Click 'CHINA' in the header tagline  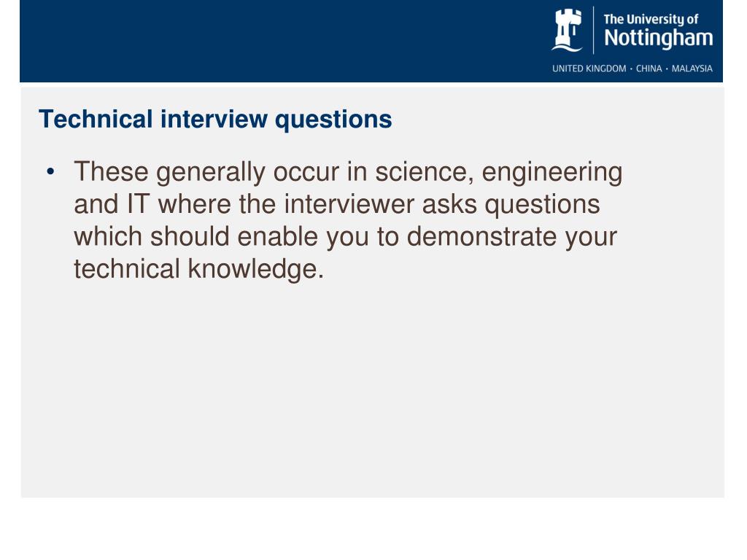pyautogui.click(x=650, y=69)
